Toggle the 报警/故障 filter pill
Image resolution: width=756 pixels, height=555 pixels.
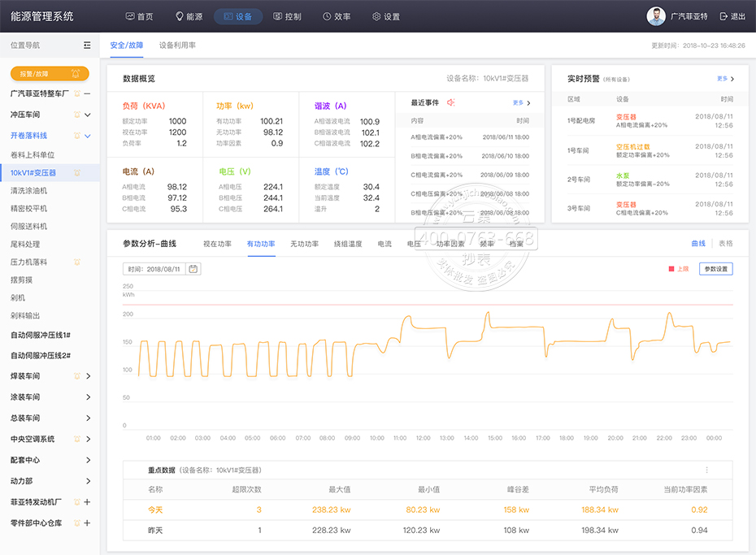pyautogui.click(x=50, y=73)
